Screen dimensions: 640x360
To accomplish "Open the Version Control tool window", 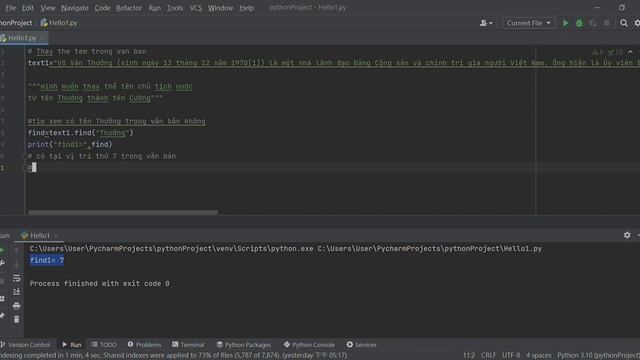I will [25, 345].
